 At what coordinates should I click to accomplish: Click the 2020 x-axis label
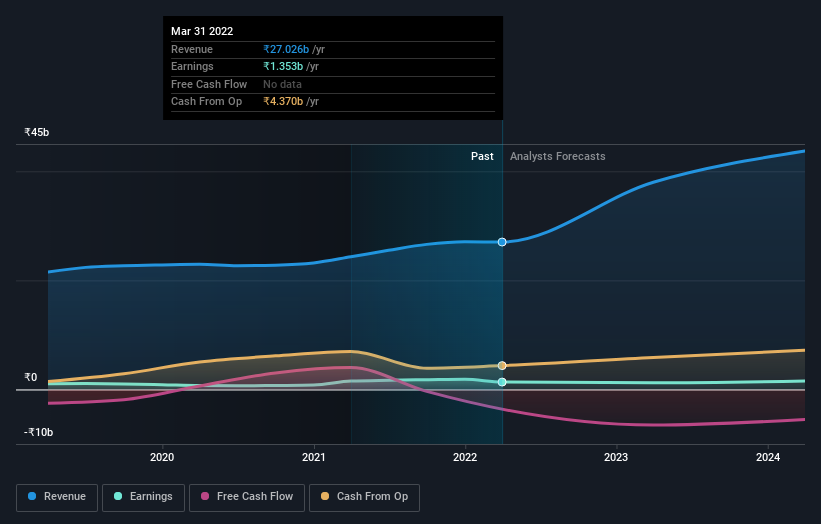(x=162, y=458)
